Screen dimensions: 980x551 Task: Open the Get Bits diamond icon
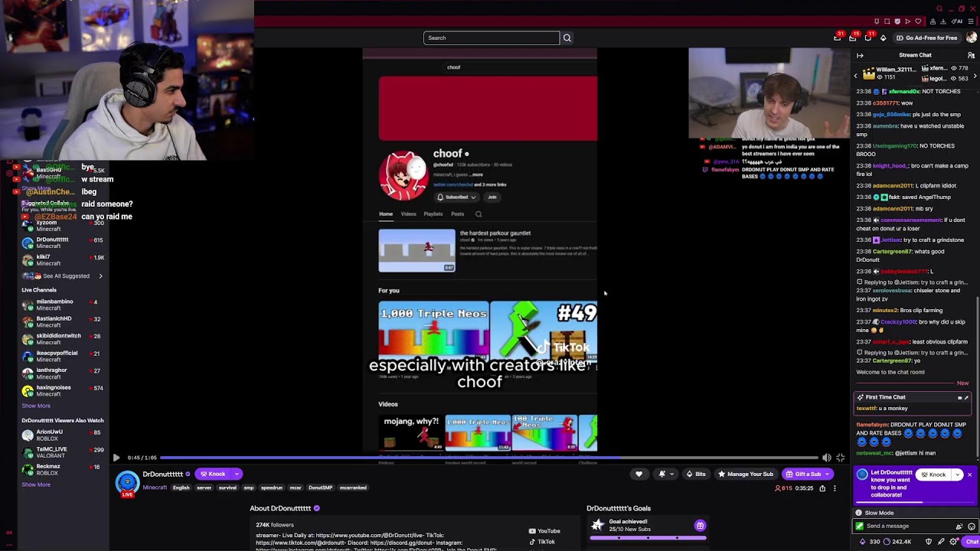883,37
